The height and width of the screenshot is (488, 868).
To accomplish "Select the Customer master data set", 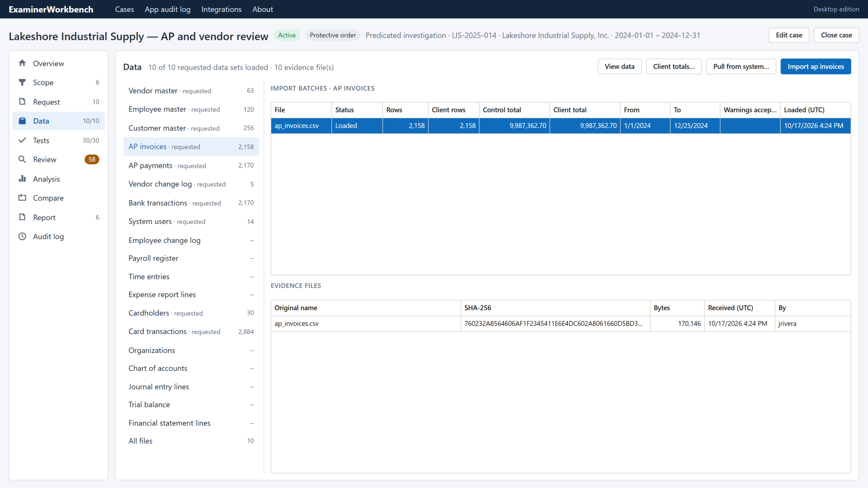I will point(191,128).
